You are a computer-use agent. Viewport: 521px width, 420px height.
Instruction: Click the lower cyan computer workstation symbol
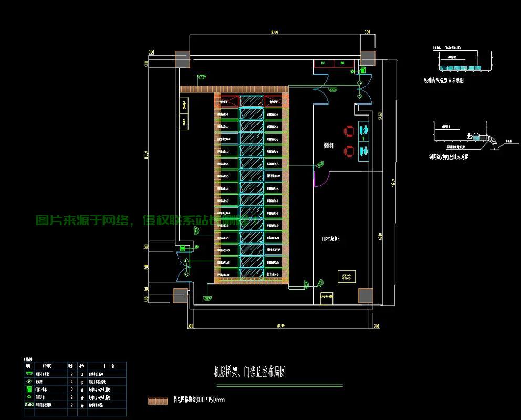(364, 150)
